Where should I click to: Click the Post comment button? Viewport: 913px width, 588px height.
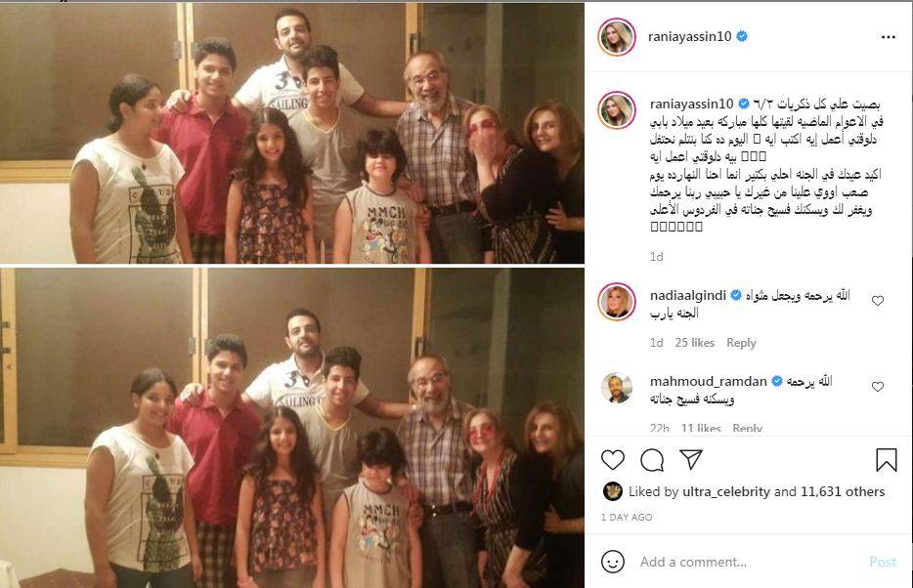tap(883, 562)
